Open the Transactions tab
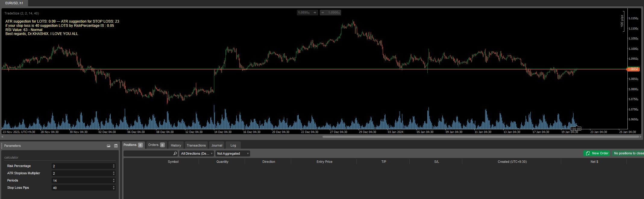This screenshot has width=644, height=199. 196,145
